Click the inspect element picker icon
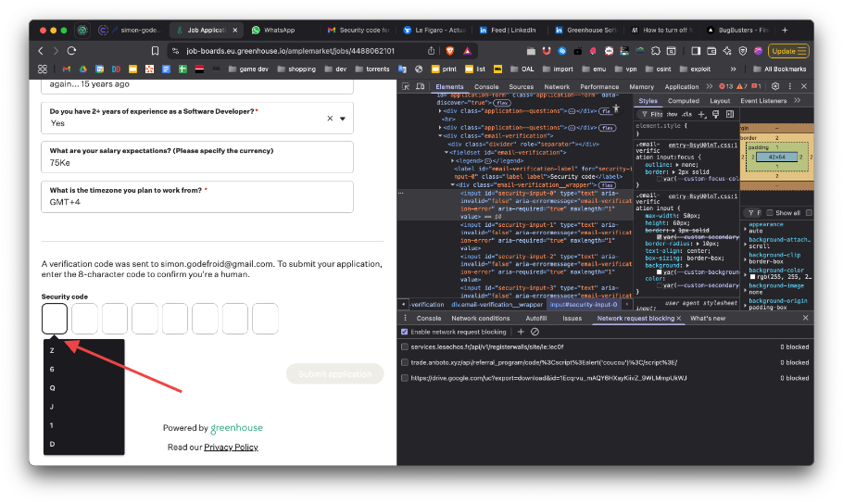Image resolution: width=843 pixels, height=504 pixels. click(x=408, y=86)
